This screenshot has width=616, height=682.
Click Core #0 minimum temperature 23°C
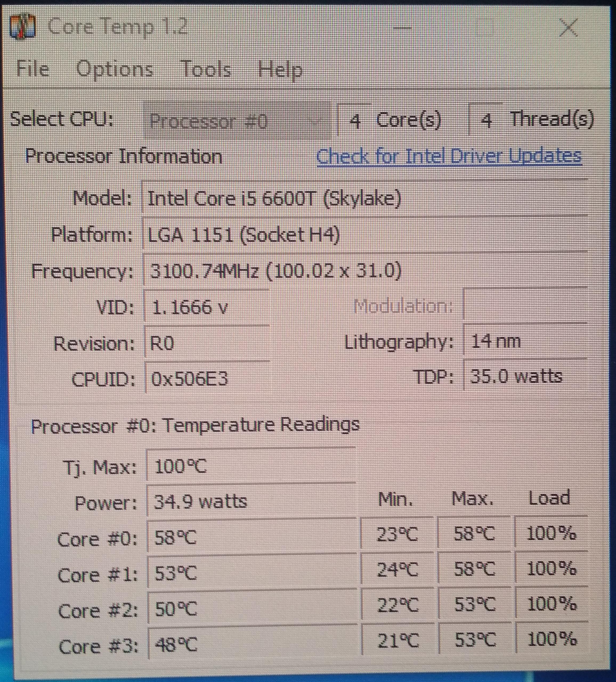pyautogui.click(x=397, y=534)
